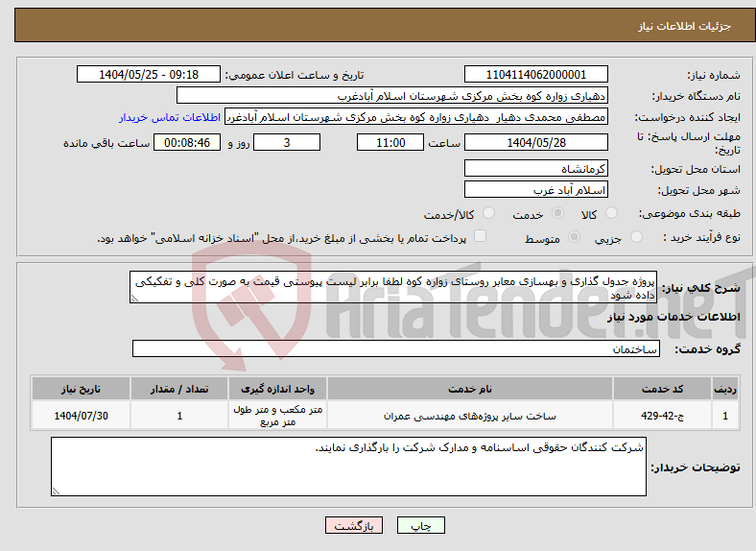This screenshot has height=551, width=756.
Task: Click the کد خدمت column header
Action: (x=663, y=389)
